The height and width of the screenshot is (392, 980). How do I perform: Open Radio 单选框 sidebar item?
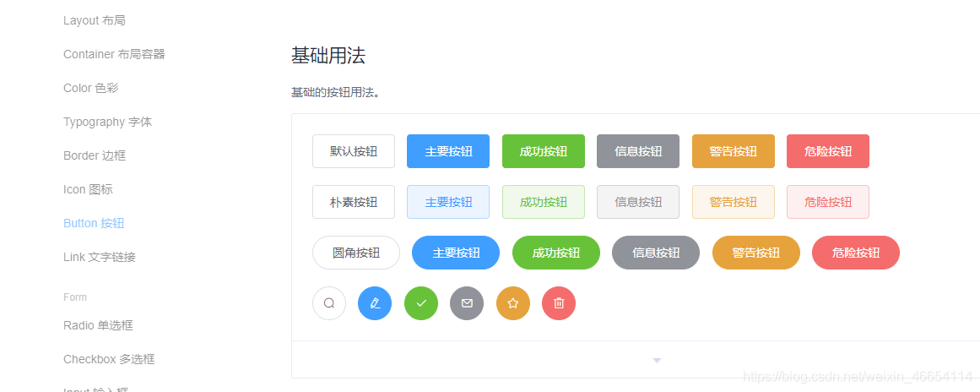click(98, 326)
